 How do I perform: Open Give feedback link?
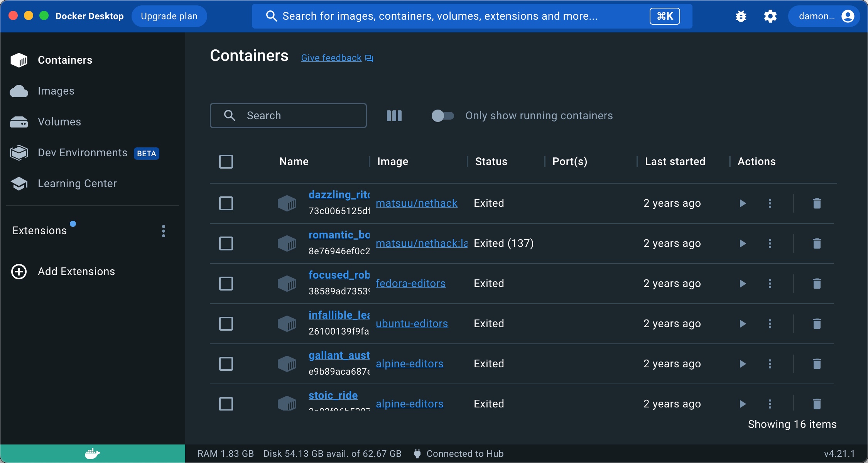pyautogui.click(x=331, y=58)
